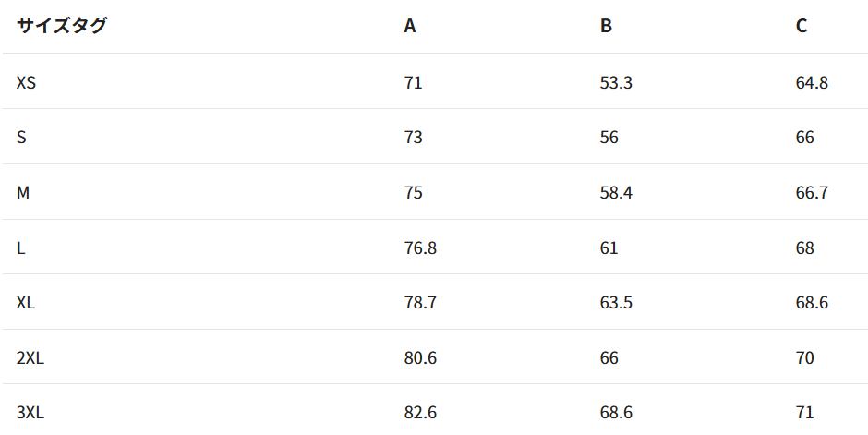Select the 66.7 value for size M
The width and height of the screenshot is (868, 435).
812,192
